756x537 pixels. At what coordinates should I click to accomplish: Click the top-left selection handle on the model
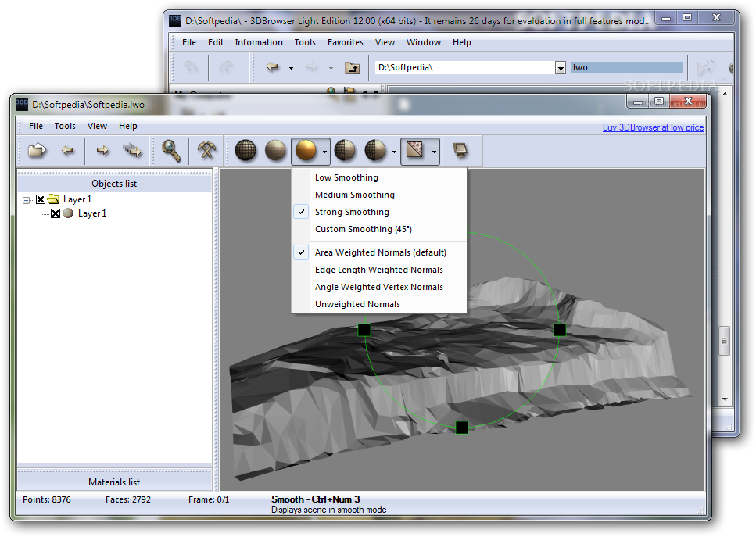coord(364,330)
